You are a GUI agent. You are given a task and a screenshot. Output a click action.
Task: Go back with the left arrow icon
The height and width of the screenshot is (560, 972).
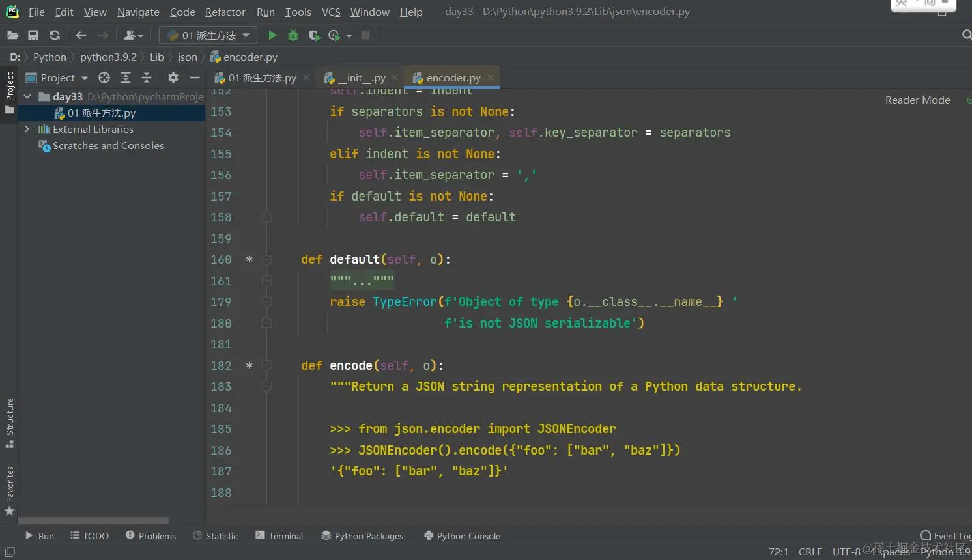pos(81,35)
